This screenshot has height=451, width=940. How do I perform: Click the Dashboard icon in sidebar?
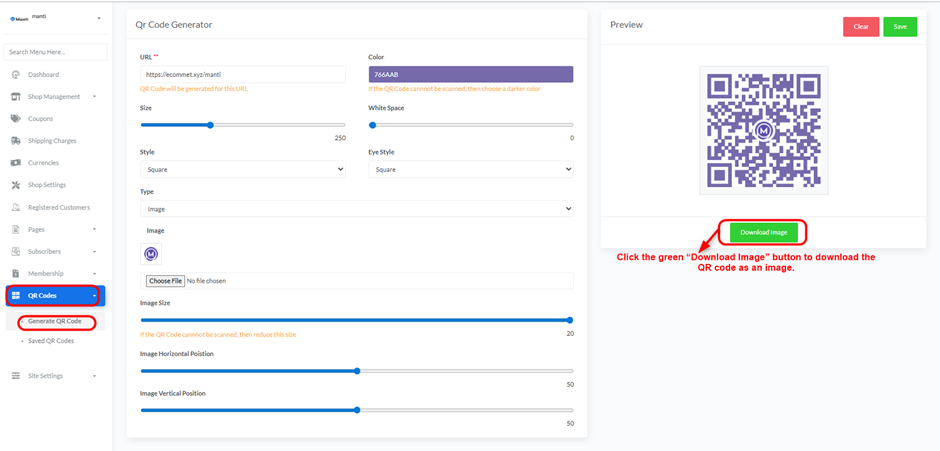click(x=16, y=75)
